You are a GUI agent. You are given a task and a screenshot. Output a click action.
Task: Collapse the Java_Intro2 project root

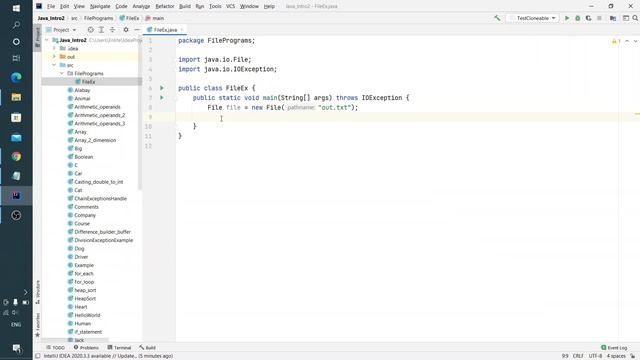click(x=47, y=40)
